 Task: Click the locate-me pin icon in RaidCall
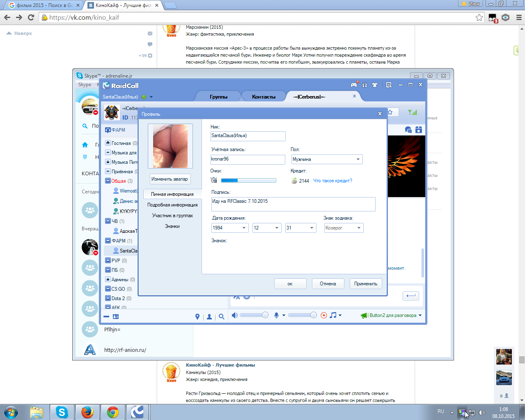click(x=197, y=317)
